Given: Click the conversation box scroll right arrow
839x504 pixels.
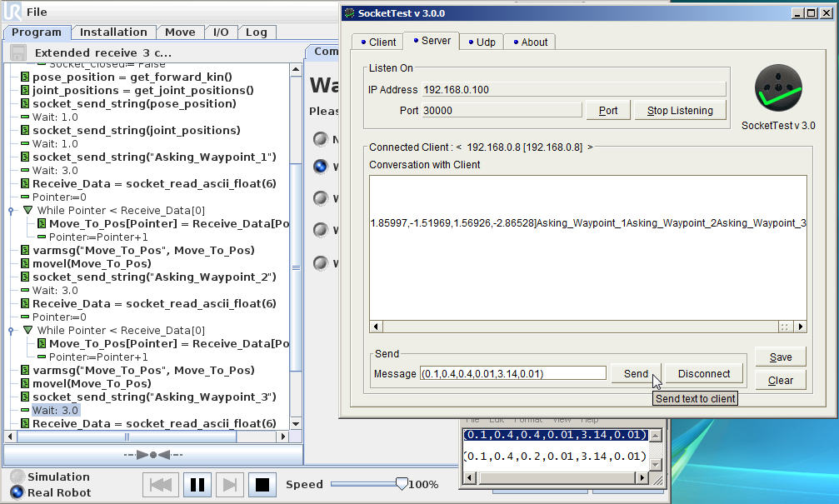Looking at the screenshot, I should click(x=801, y=327).
